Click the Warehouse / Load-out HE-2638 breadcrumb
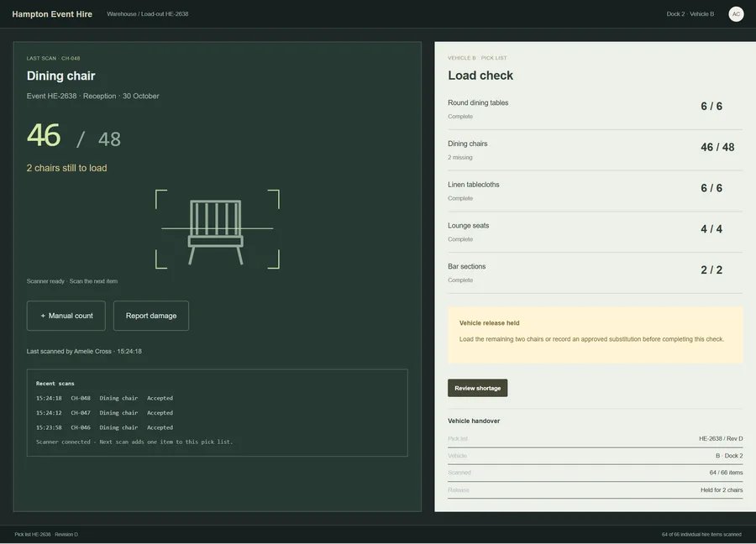 tap(148, 14)
